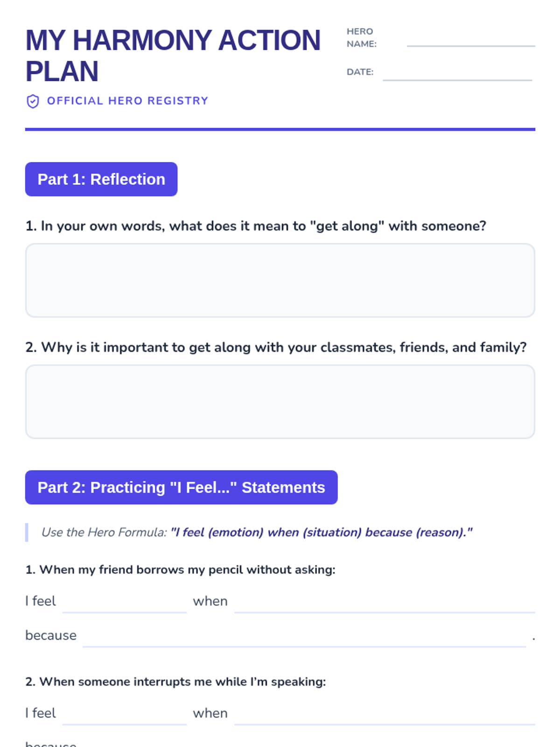The image size is (560, 747).
Task: Click the "when" blank for interrupts question
Action: pos(385,714)
